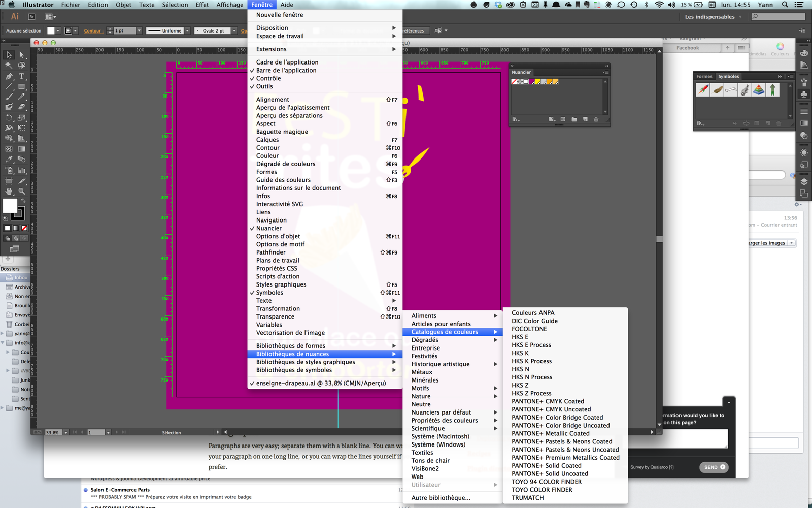
Task: Select the Zoom magnifier tool
Action: click(x=21, y=192)
